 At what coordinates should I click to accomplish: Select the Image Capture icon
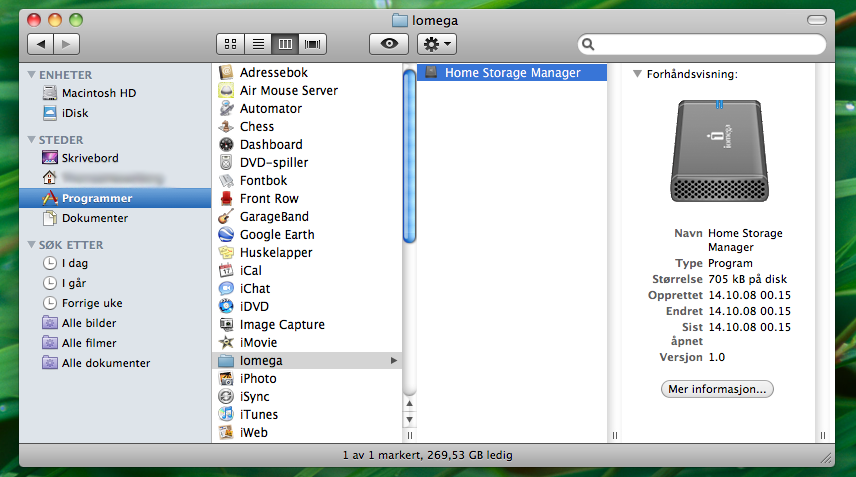click(x=226, y=324)
